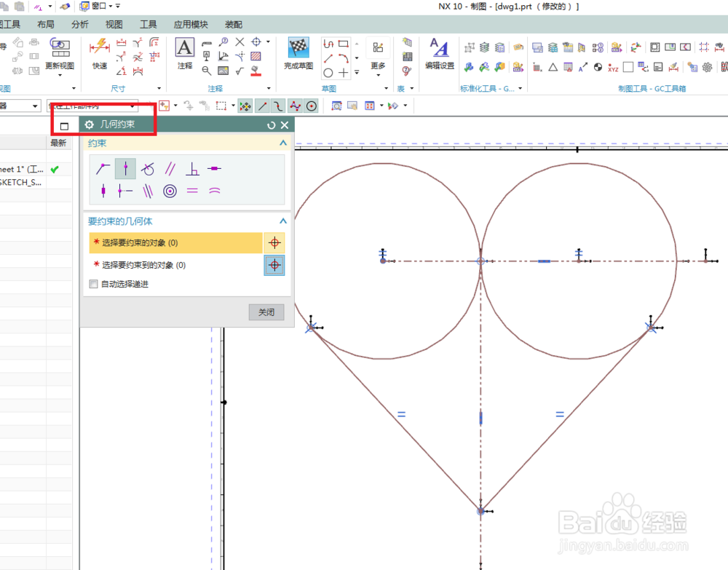Open the selection scope combo box
The width and height of the screenshot is (728, 570).
(93, 106)
